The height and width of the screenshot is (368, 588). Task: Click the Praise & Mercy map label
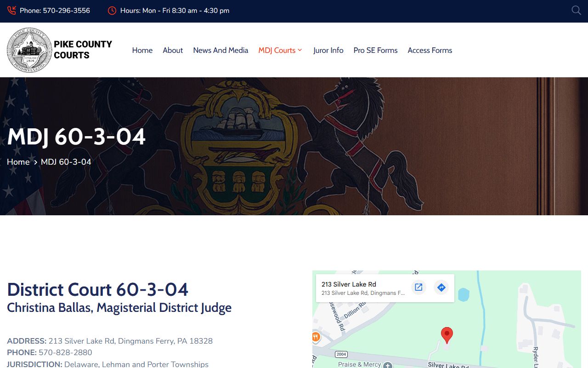(360, 364)
